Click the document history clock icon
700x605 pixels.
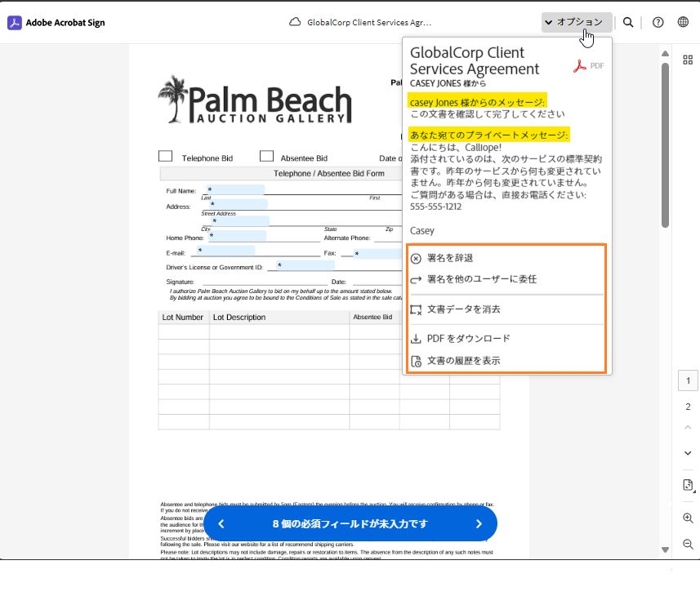(x=416, y=361)
